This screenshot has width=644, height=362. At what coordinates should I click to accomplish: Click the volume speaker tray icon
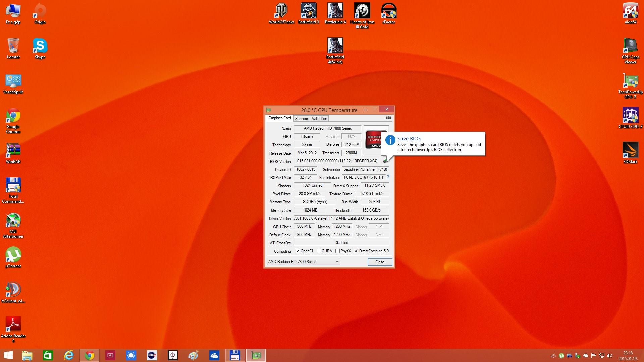tap(610, 356)
